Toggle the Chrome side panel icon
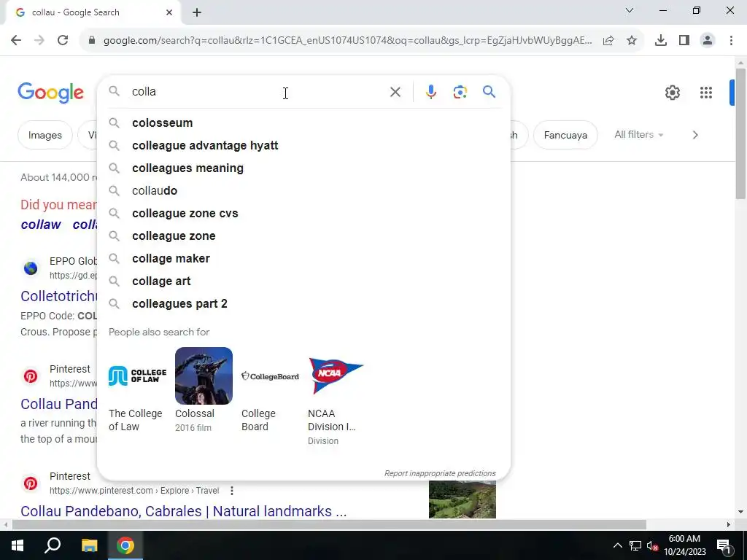This screenshot has height=560, width=747. (684, 41)
